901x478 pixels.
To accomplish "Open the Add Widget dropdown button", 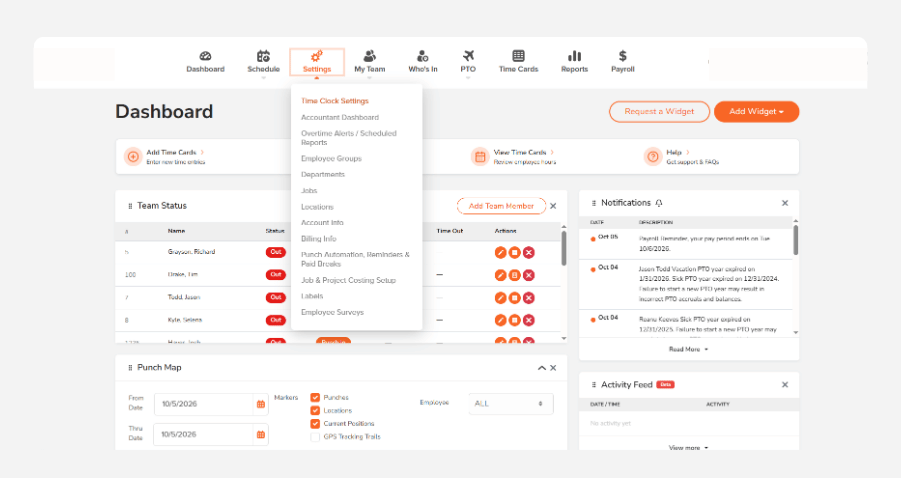I will 756,111.
